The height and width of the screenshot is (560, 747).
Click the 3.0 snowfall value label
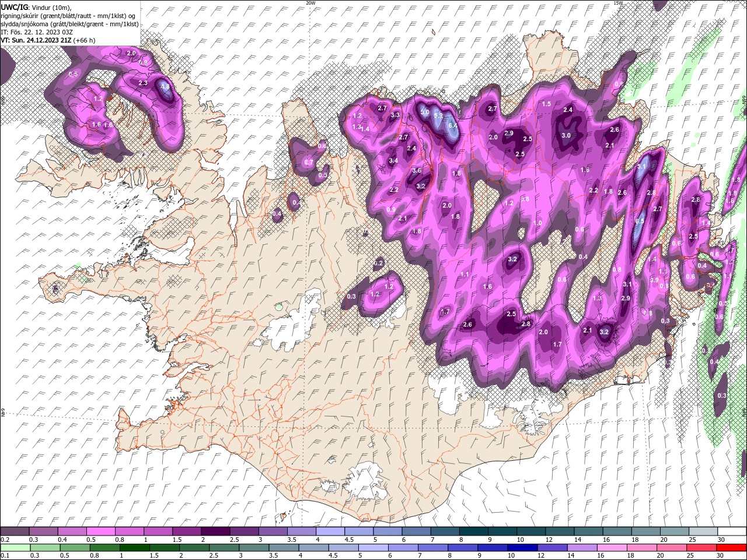pos(566,135)
